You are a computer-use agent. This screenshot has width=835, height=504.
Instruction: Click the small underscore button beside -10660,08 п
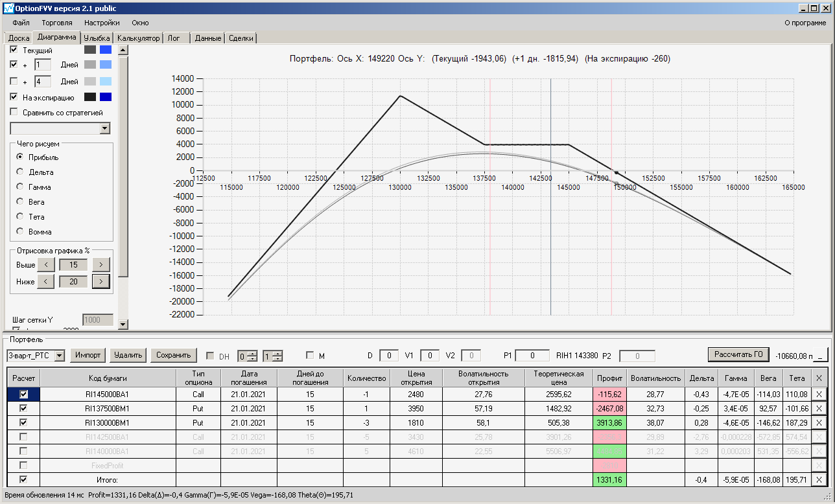(x=821, y=355)
